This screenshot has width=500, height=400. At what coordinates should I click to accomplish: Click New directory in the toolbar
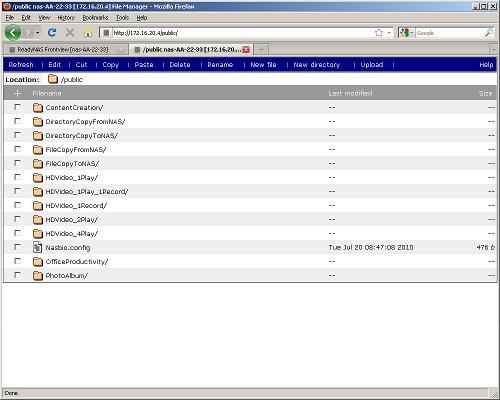[317, 65]
